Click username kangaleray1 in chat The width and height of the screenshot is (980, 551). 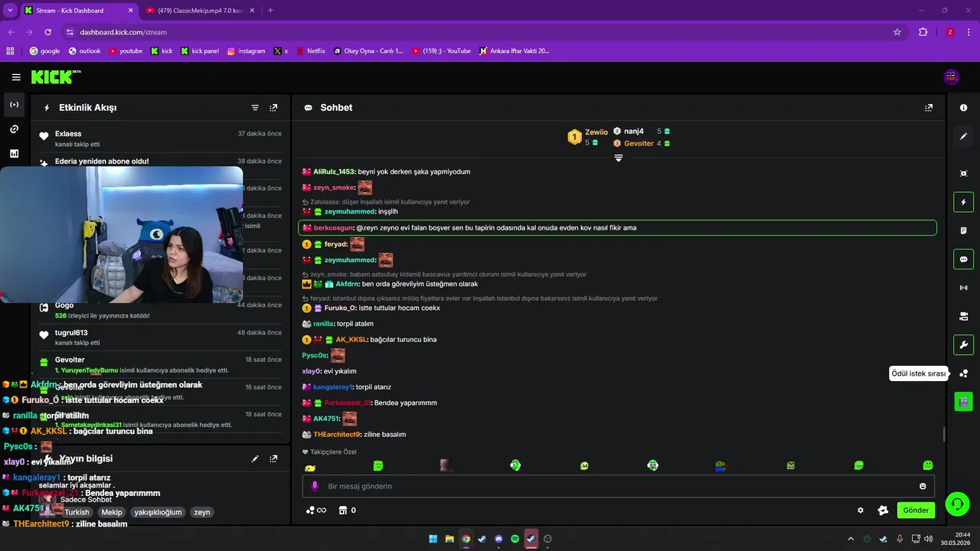(333, 387)
